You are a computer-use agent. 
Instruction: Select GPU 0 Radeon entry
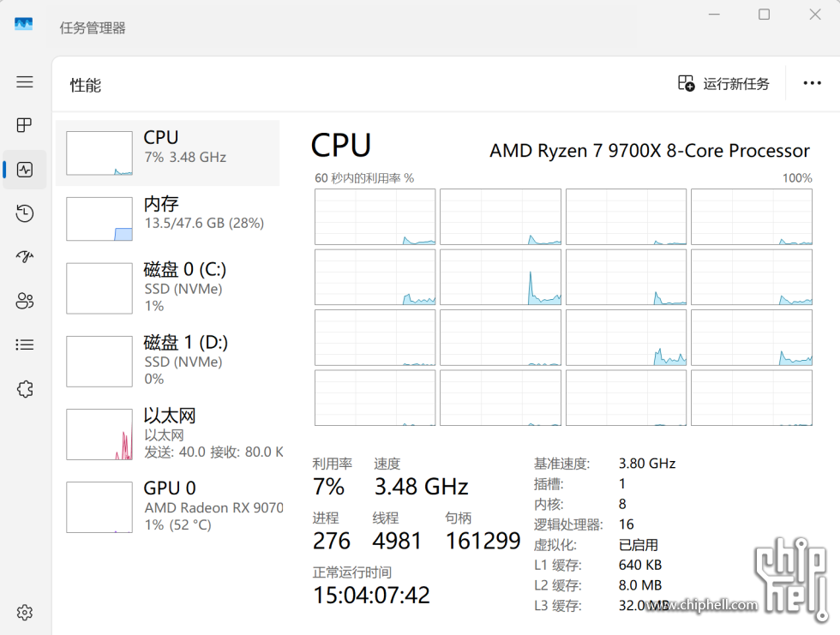168,506
